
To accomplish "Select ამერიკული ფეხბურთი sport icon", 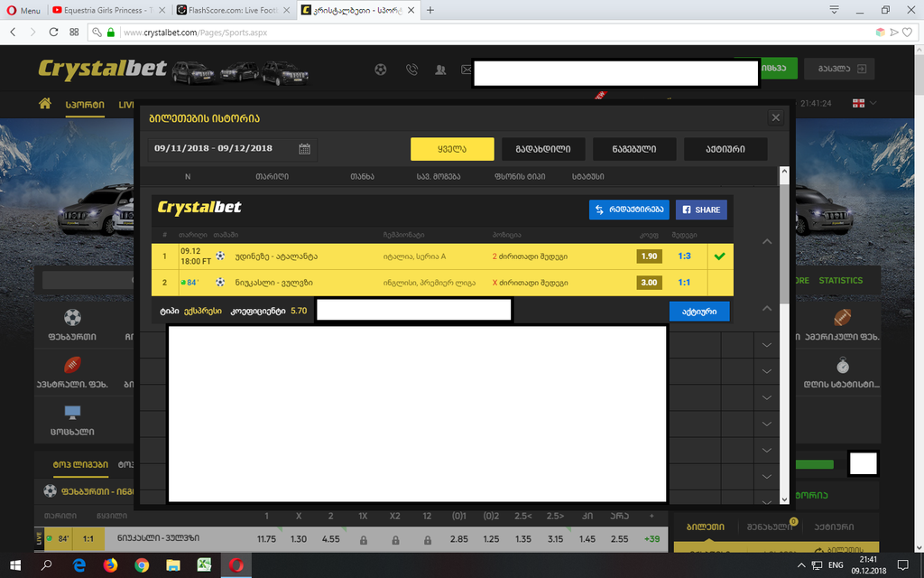I will [842, 324].
